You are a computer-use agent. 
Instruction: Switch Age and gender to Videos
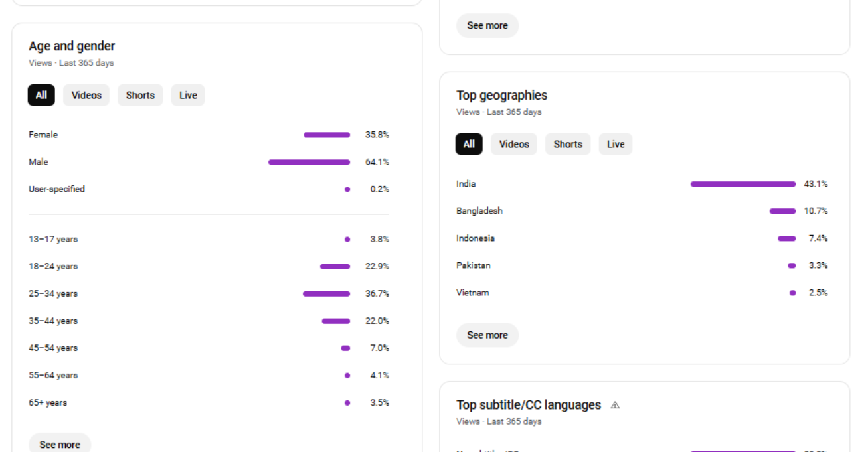[86, 95]
